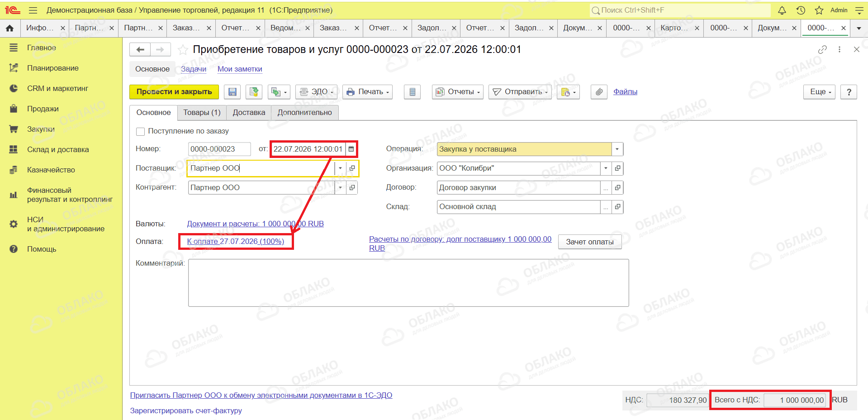This screenshot has height=420, width=868.
Task: Open history clock icon in title bar
Action: pos(801,10)
